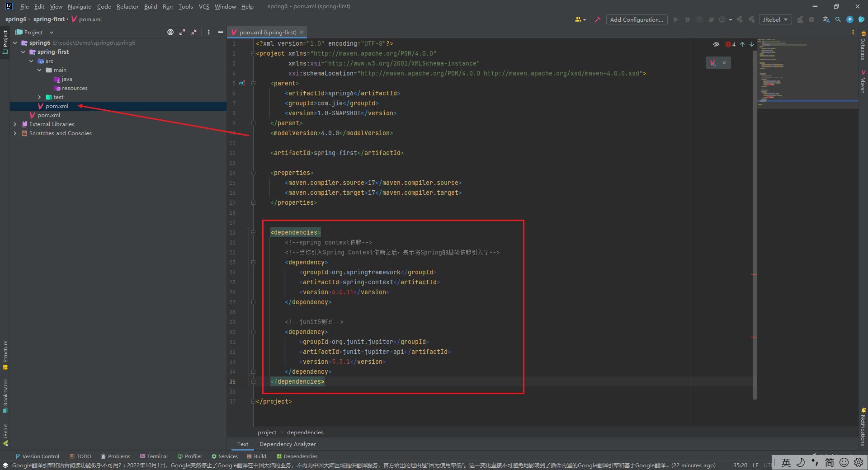Click the Debug bug icon in toolbar
This screenshot has width=868, height=470.
(688, 19)
